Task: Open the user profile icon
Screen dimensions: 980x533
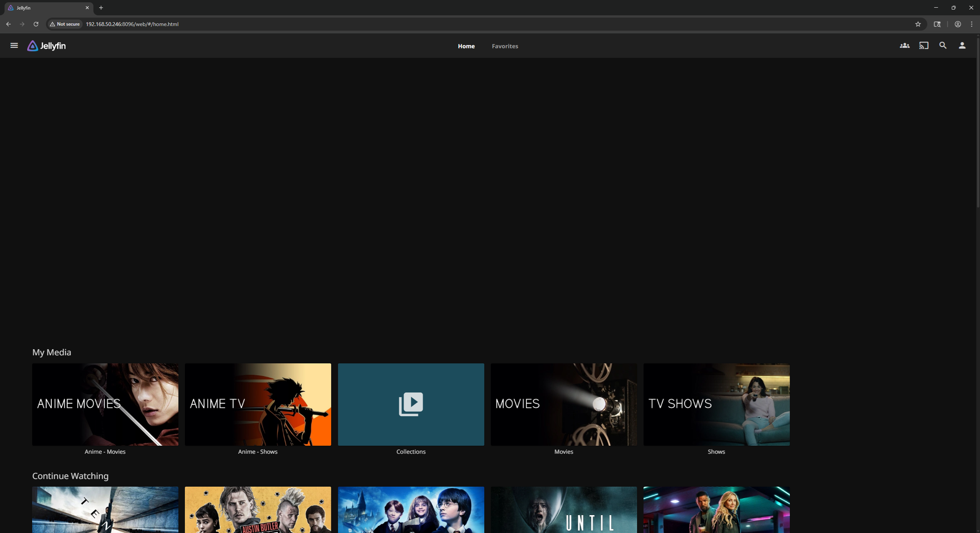Action: coord(962,46)
